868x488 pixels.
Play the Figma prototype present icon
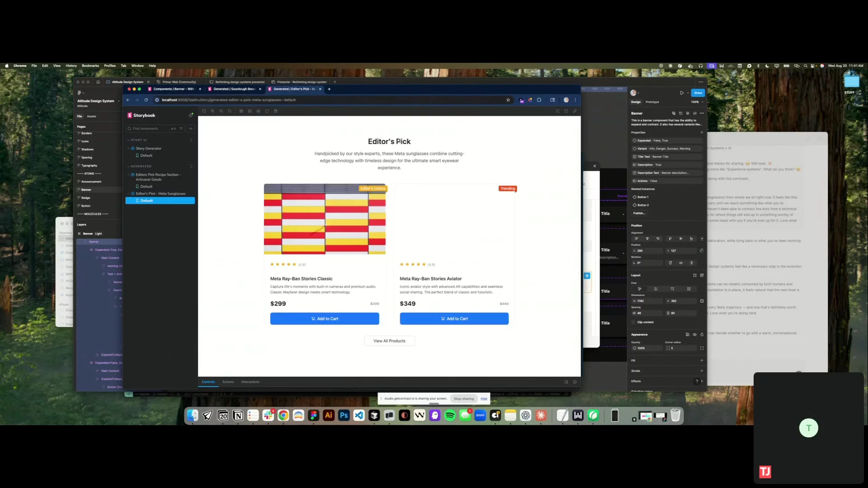(x=682, y=93)
